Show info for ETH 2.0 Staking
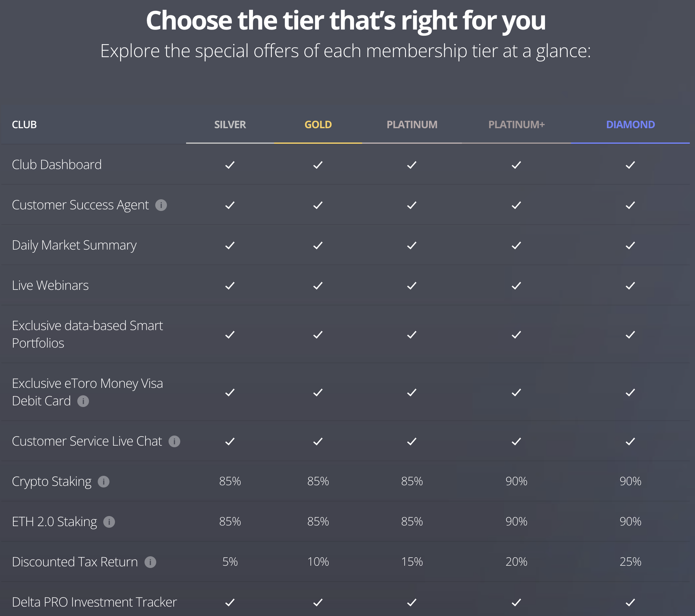Image resolution: width=695 pixels, height=616 pixels. (x=109, y=522)
